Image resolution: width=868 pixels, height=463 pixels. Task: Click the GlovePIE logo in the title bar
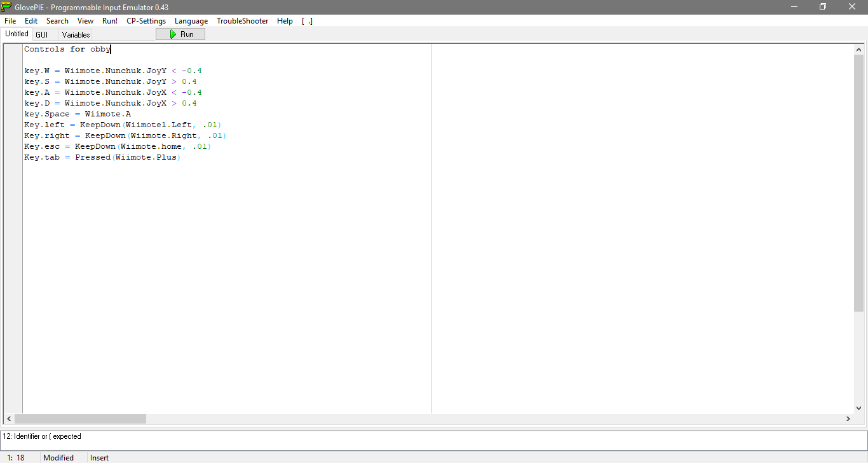(7, 6)
